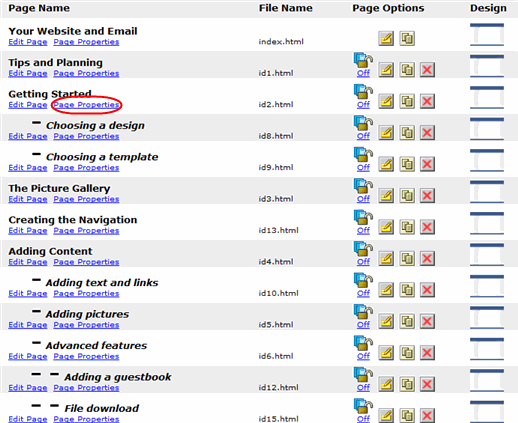
Task: Copy the Adding a guestbook page
Action: tap(407, 384)
